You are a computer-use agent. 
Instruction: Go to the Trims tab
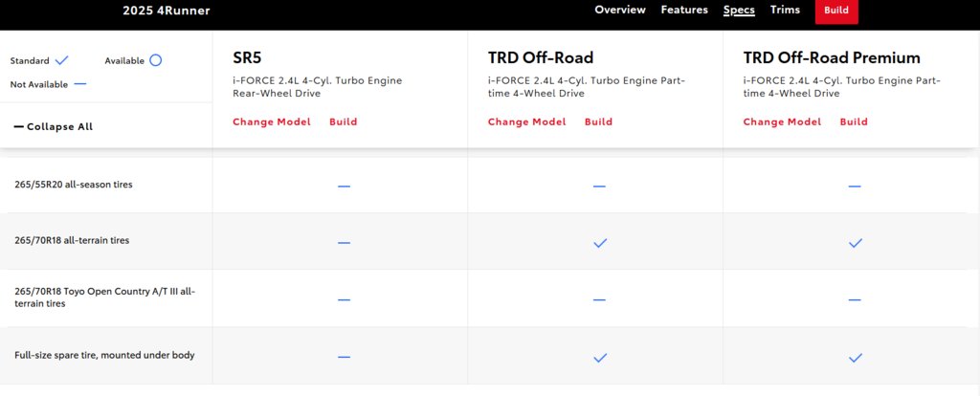coord(785,10)
